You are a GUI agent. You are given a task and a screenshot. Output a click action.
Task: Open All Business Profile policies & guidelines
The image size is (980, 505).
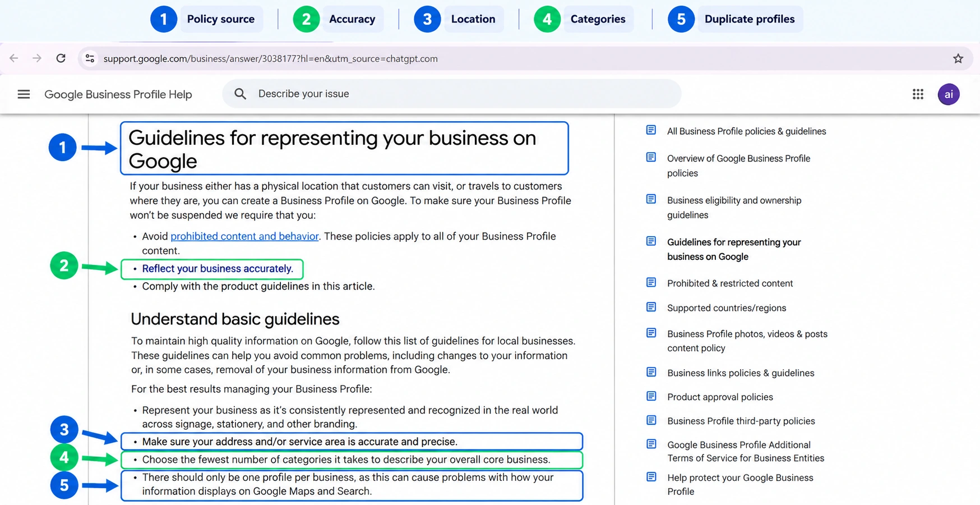tap(746, 131)
